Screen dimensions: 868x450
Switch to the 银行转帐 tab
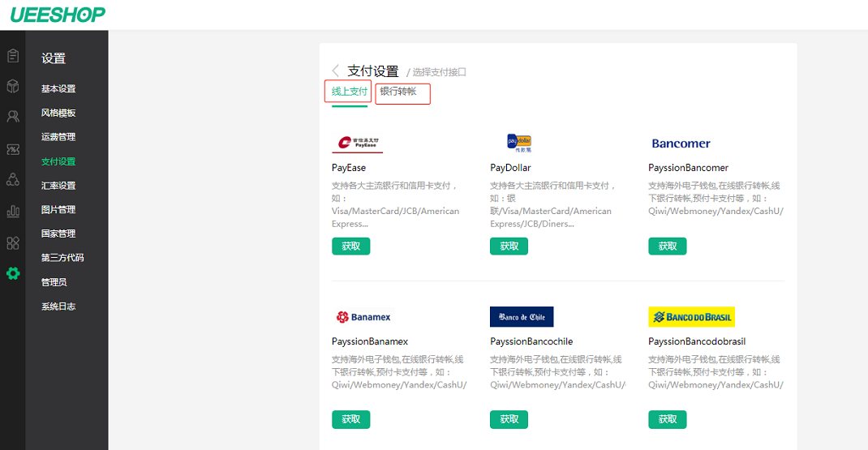coord(398,92)
